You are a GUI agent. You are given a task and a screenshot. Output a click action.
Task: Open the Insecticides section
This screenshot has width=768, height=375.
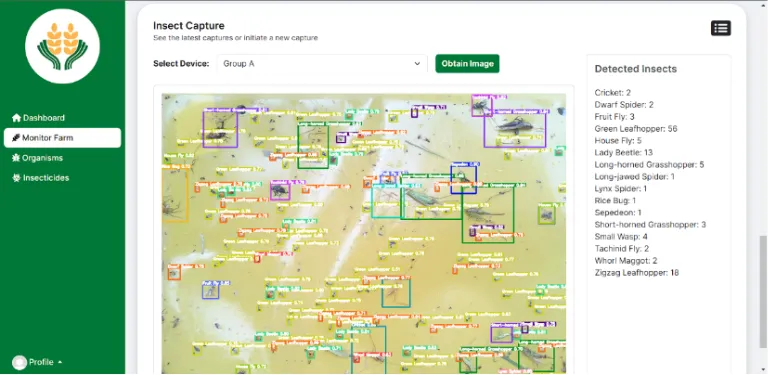[x=62, y=178]
